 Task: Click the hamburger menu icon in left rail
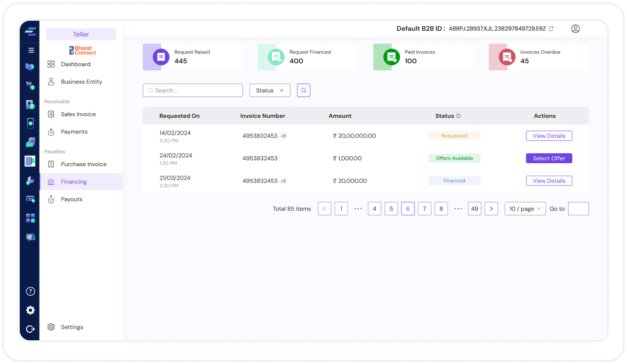click(31, 50)
